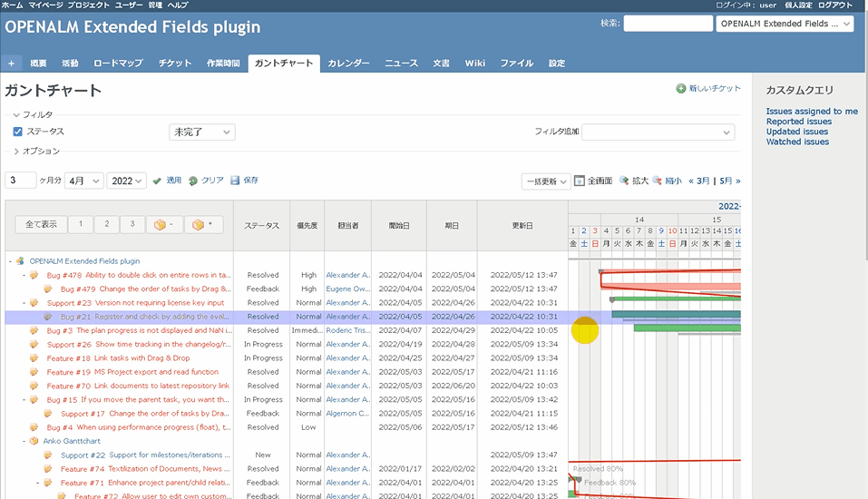Collapse the Bug #15 tree node

click(x=24, y=400)
